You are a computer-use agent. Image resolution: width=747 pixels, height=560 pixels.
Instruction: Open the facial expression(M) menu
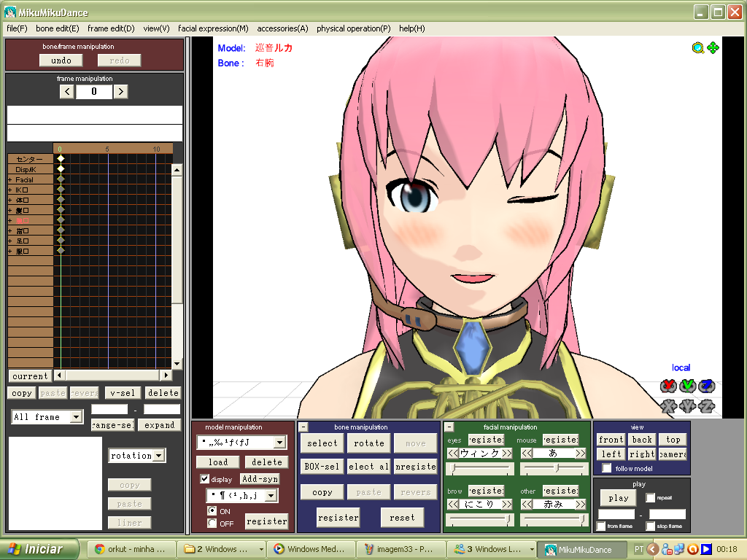click(213, 28)
